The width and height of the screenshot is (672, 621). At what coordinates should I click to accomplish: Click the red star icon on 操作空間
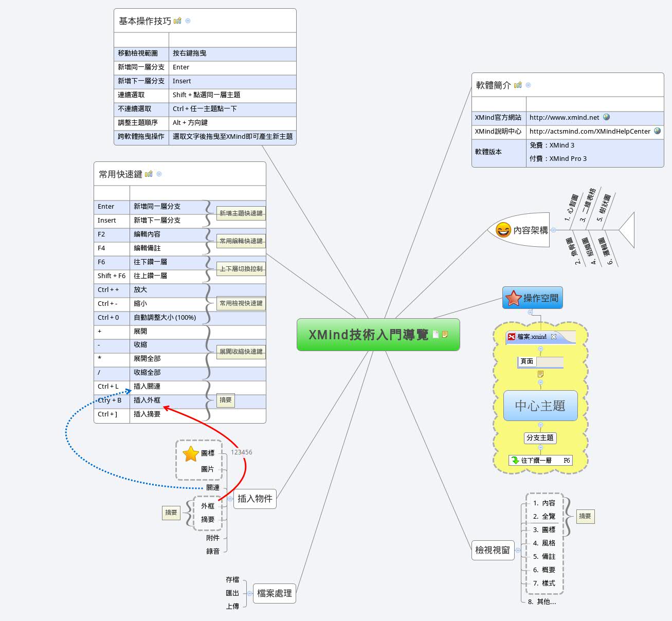tap(513, 298)
